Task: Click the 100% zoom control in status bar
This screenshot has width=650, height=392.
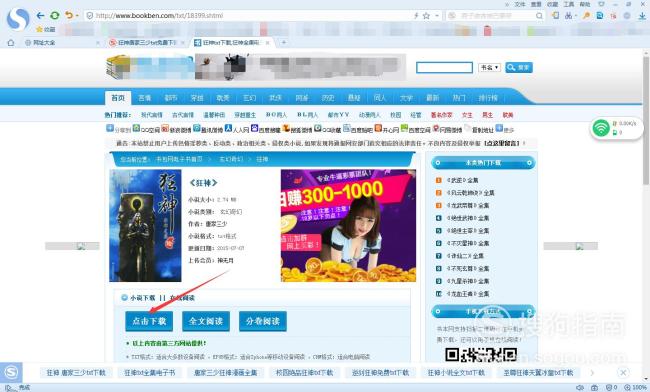Action: click(x=636, y=388)
